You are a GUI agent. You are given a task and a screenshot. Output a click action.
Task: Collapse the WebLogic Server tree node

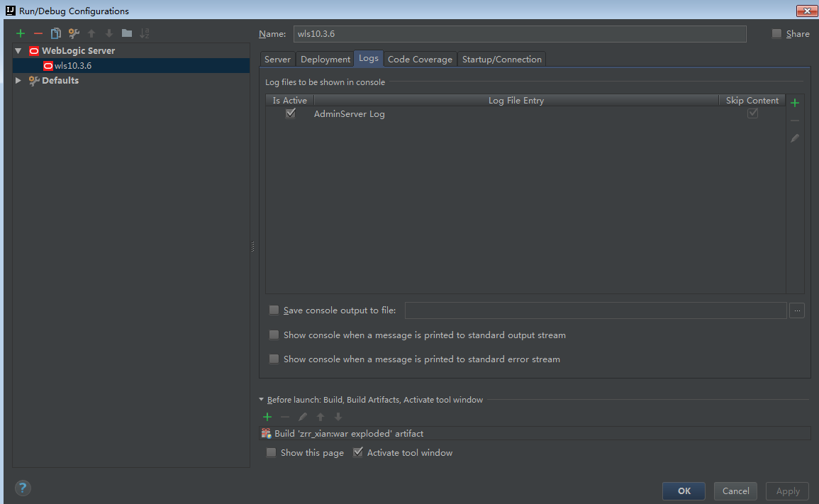point(18,50)
